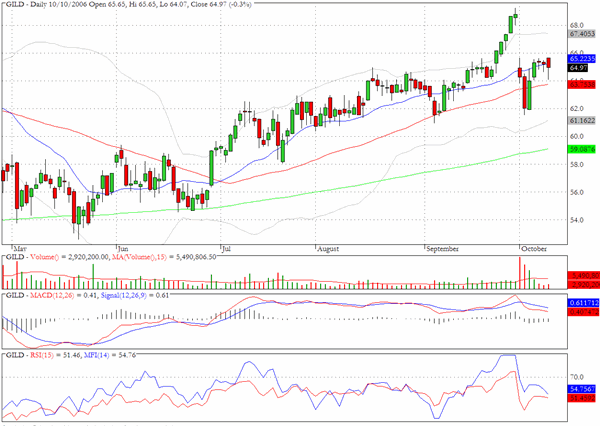This screenshot has height=426, width=600.
Task: Select the red 5,490,80 volume average label
Action: [x=584, y=276]
